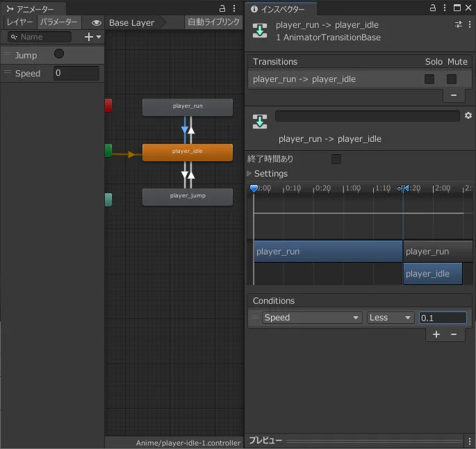Switch to the レイヤー tab

tap(19, 22)
